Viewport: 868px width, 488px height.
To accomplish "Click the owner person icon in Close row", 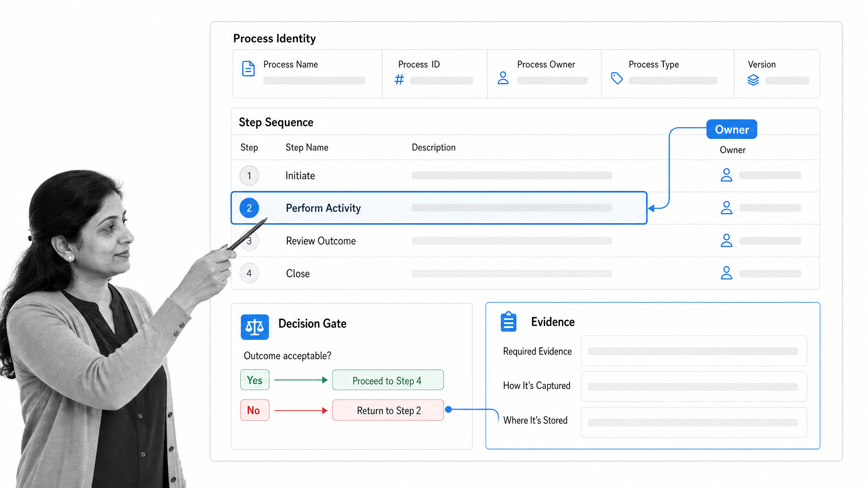I will click(726, 273).
